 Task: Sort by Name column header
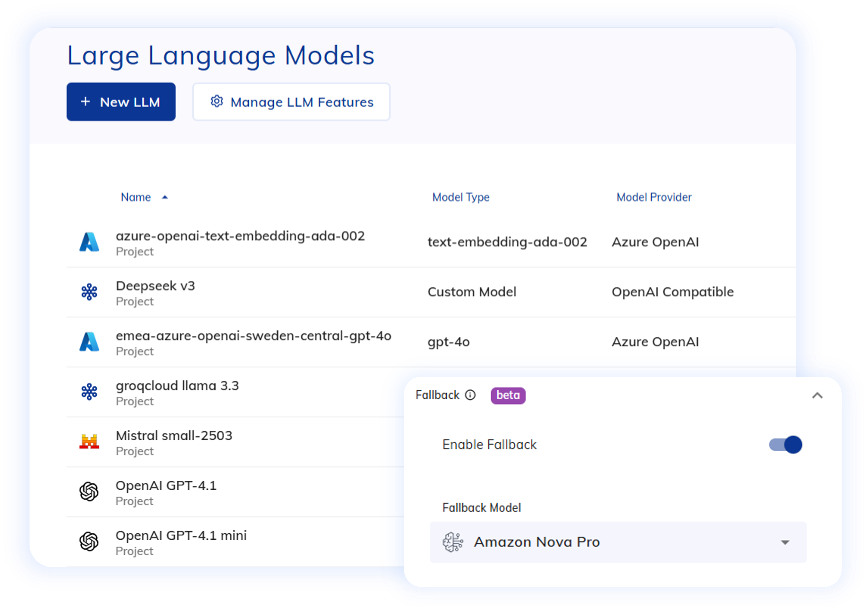[x=136, y=197]
